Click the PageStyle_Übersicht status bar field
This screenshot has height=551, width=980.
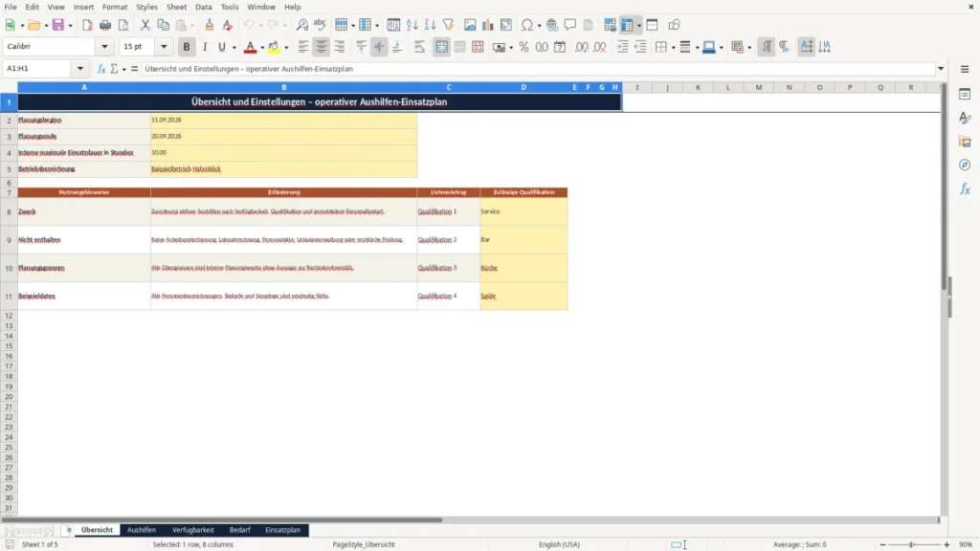pyautogui.click(x=363, y=544)
